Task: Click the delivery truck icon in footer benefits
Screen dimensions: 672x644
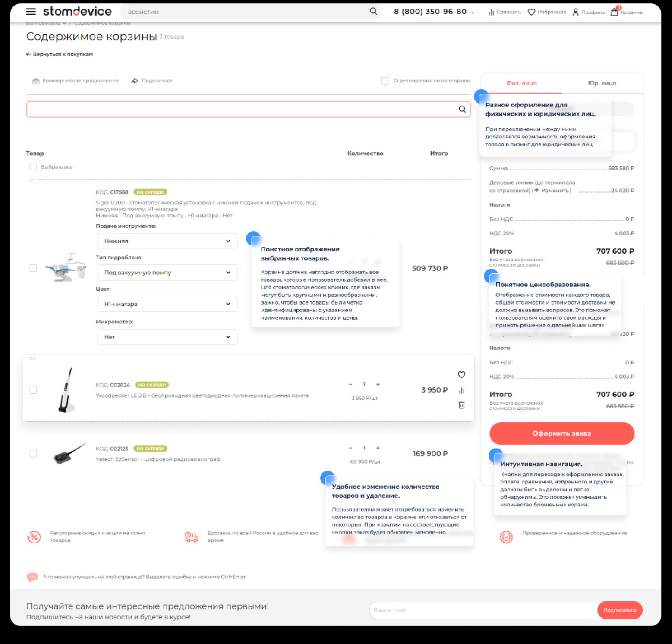Action: pyautogui.click(x=192, y=537)
